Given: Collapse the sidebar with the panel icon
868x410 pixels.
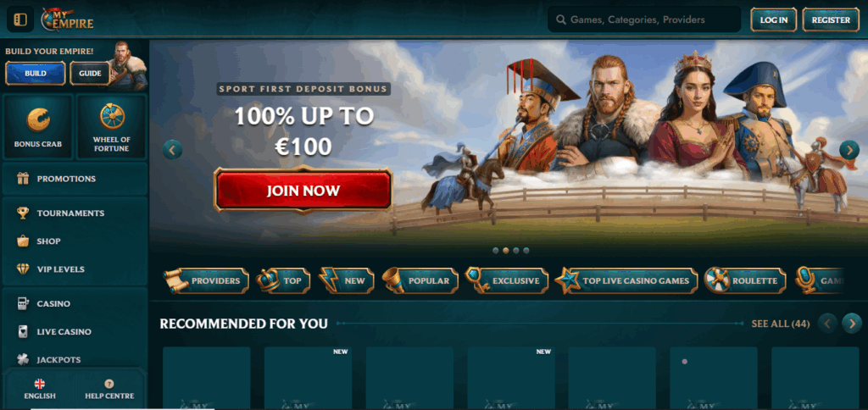Looking at the screenshot, I should [x=20, y=20].
